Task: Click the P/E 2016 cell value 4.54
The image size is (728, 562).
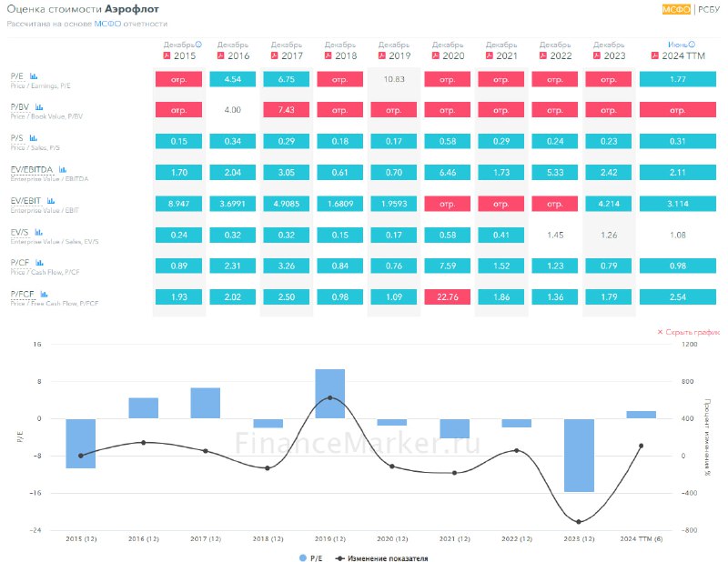Action: (x=233, y=79)
